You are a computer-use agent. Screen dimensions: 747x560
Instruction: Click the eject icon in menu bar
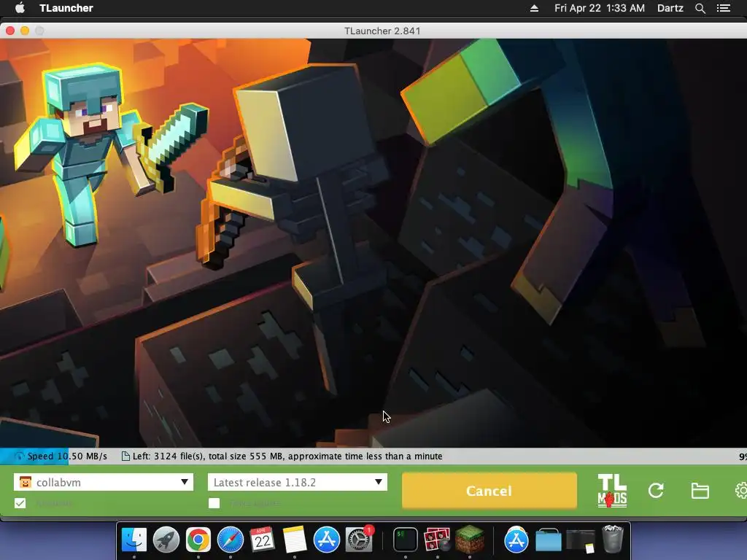coord(534,8)
